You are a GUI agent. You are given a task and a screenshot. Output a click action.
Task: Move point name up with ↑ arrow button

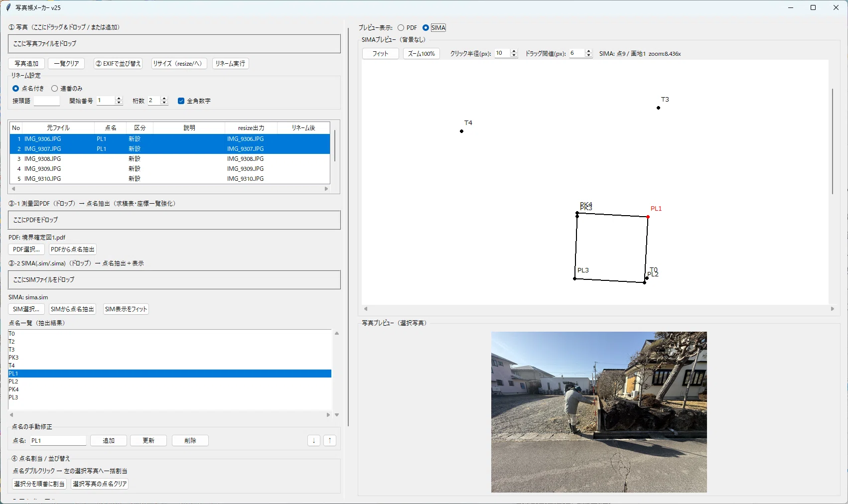click(330, 440)
